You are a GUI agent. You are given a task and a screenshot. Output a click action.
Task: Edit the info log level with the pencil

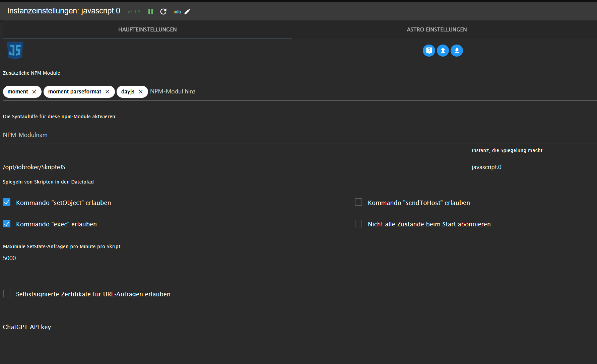(x=187, y=12)
